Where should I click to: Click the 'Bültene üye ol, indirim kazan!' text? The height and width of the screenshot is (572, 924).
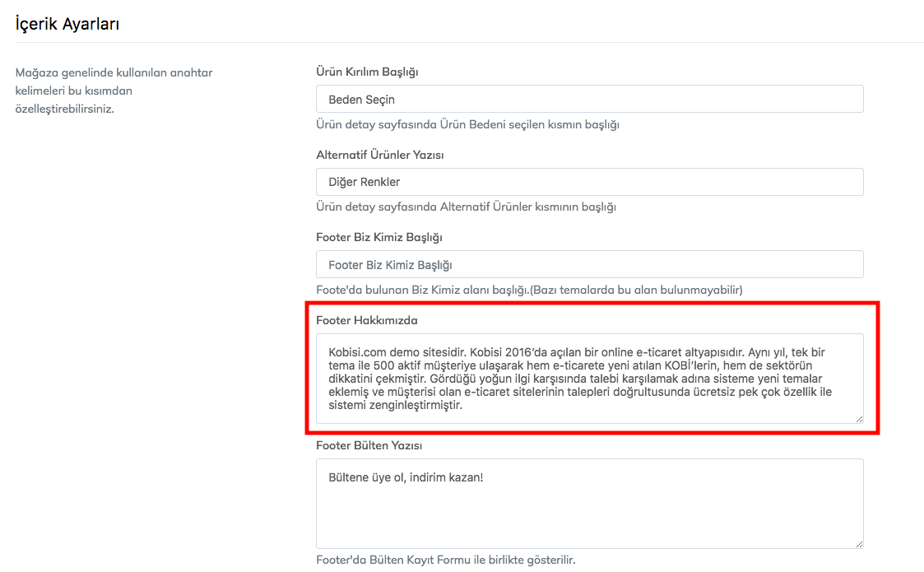pyautogui.click(x=406, y=477)
